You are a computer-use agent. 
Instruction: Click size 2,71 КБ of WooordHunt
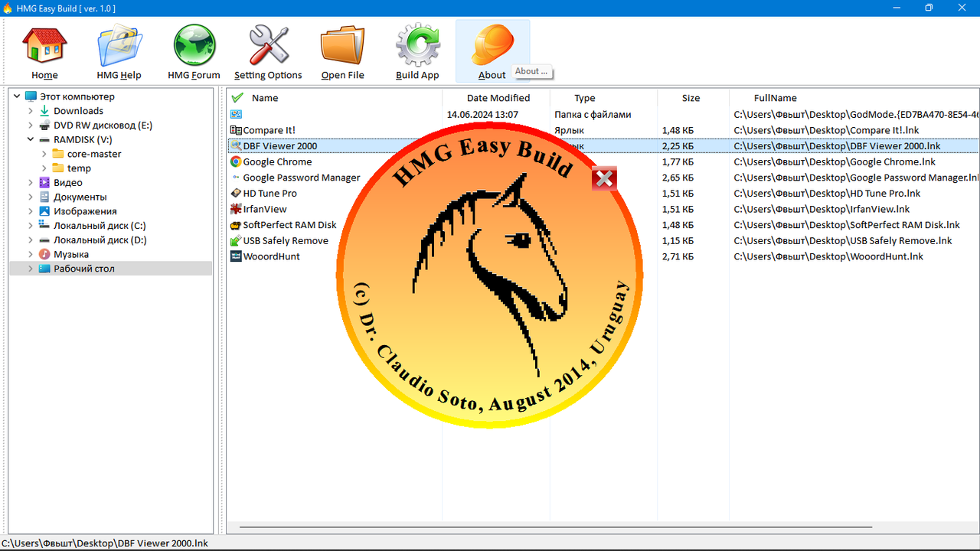[x=678, y=256]
